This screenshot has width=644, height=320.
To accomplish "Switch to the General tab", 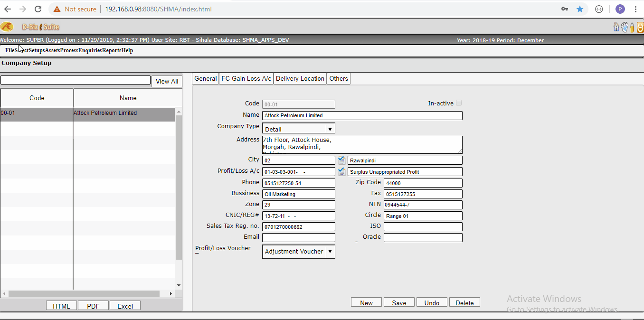I will tap(206, 79).
